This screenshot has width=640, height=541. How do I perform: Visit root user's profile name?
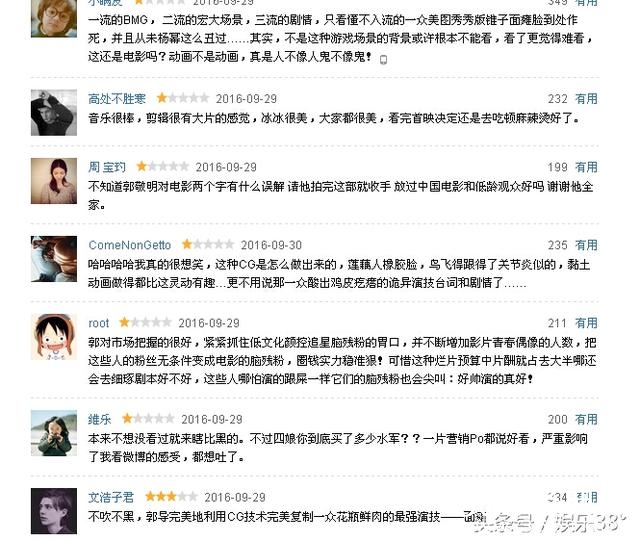(99, 323)
